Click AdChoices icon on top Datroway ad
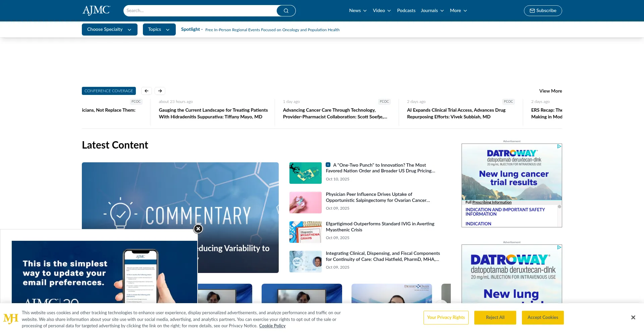This screenshot has width=644, height=333. click(x=559, y=147)
